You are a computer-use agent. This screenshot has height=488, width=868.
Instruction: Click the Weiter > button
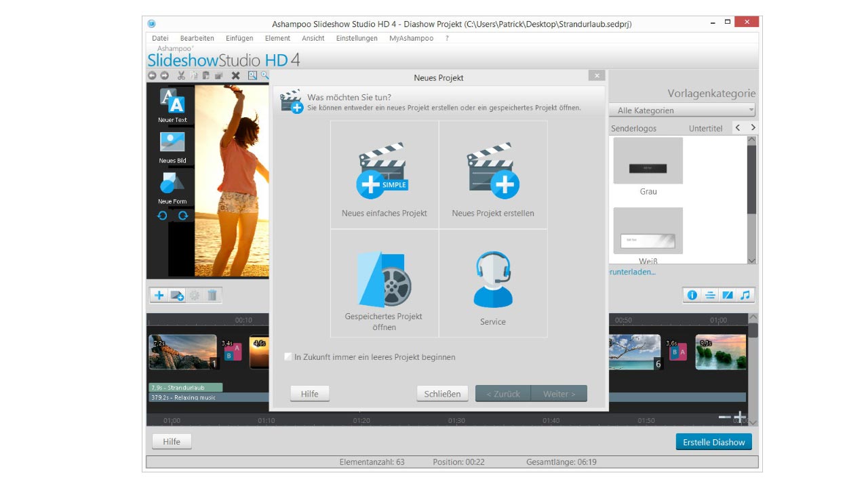(559, 394)
